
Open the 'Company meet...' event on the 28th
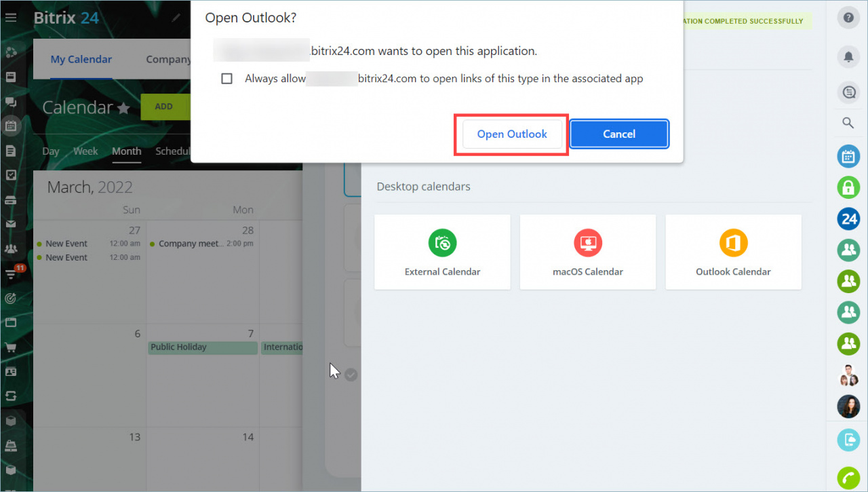[202, 244]
